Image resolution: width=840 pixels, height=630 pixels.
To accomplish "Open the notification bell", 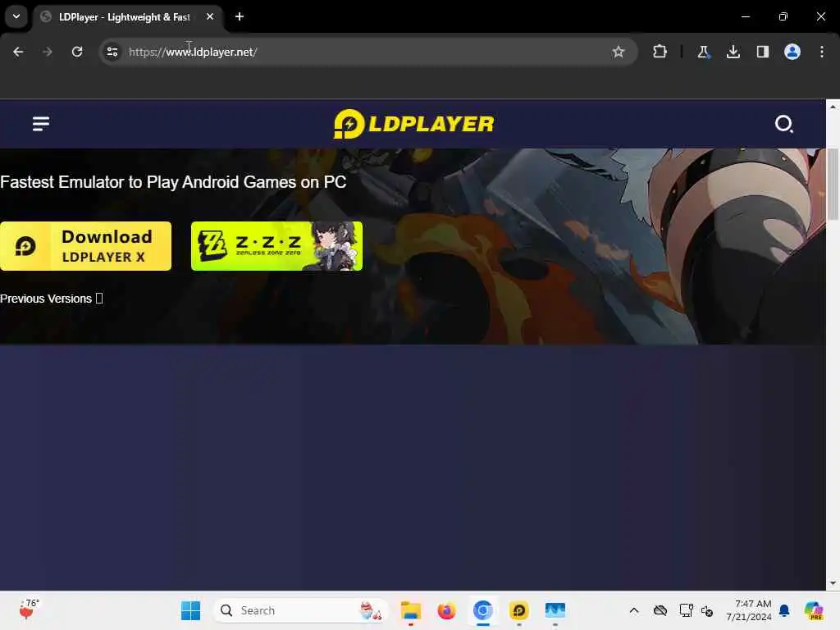I will click(x=783, y=610).
